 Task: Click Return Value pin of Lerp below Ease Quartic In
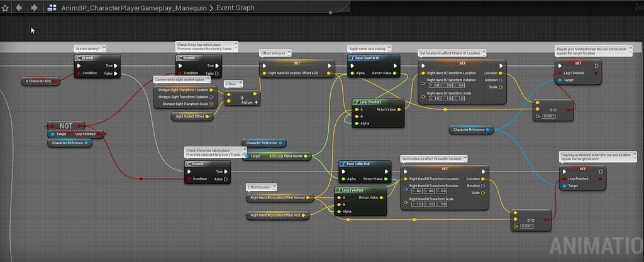(x=399, y=109)
